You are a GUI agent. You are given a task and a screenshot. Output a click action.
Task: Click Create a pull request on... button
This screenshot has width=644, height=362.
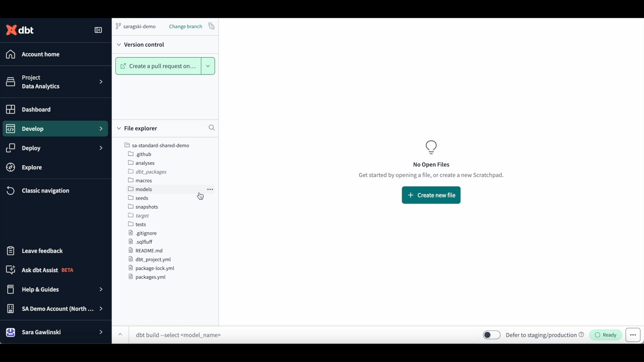coord(158,66)
